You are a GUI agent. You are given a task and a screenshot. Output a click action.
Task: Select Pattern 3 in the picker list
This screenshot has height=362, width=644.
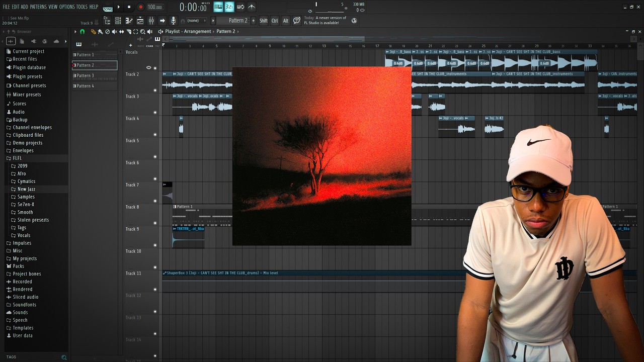pos(95,75)
